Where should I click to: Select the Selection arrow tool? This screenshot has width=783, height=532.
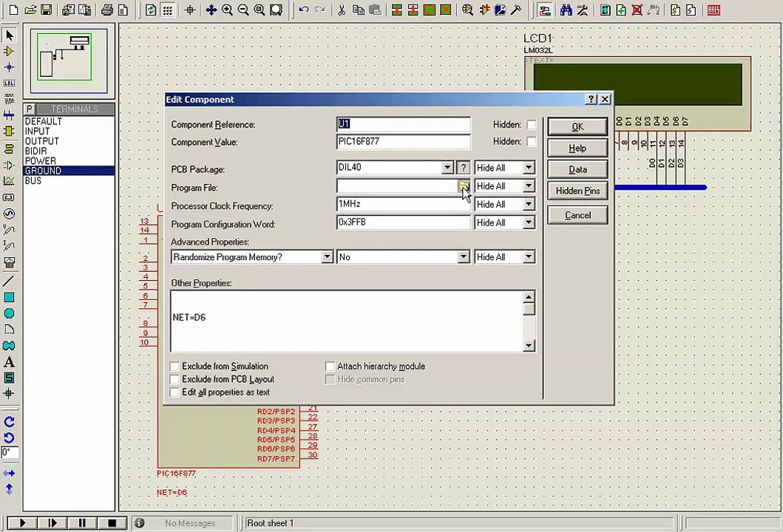[9, 35]
